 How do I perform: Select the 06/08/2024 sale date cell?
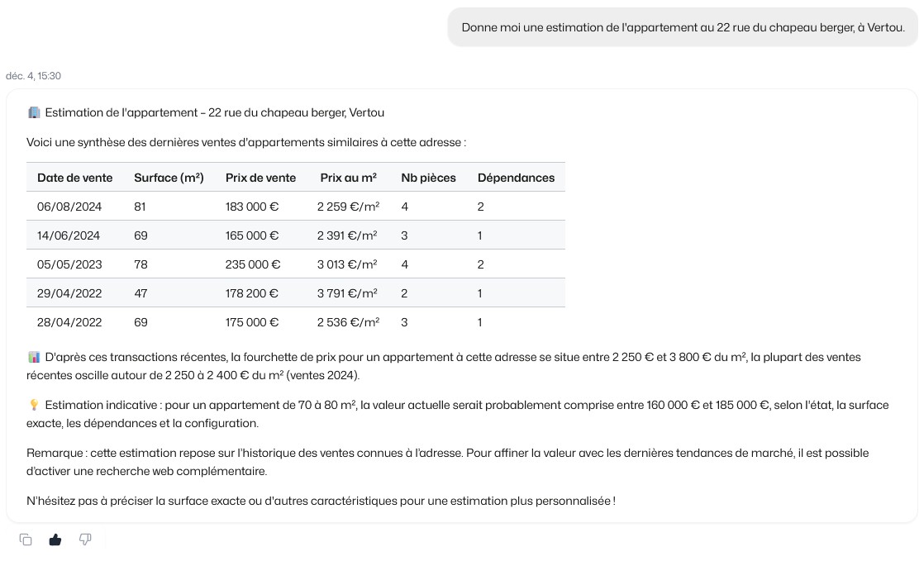(x=69, y=207)
